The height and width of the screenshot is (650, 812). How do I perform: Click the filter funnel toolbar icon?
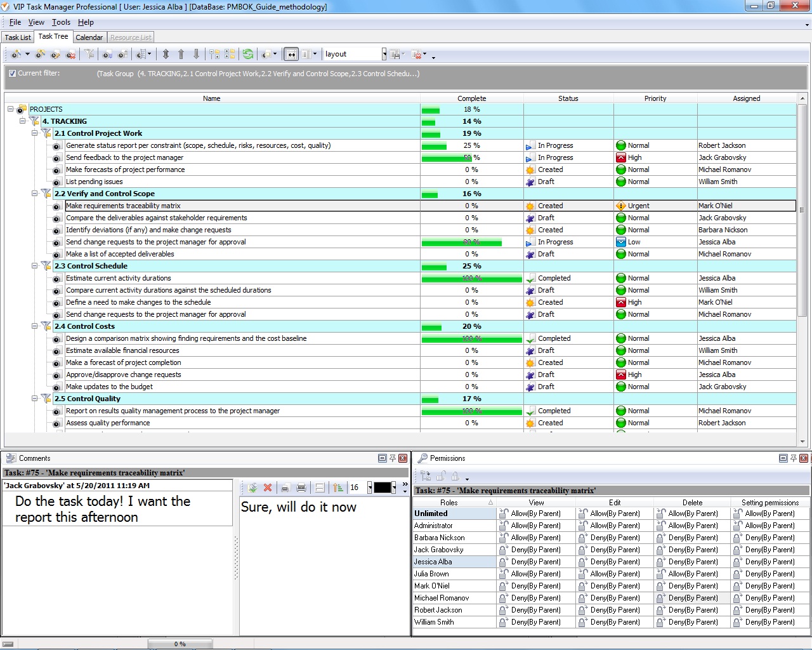point(89,55)
